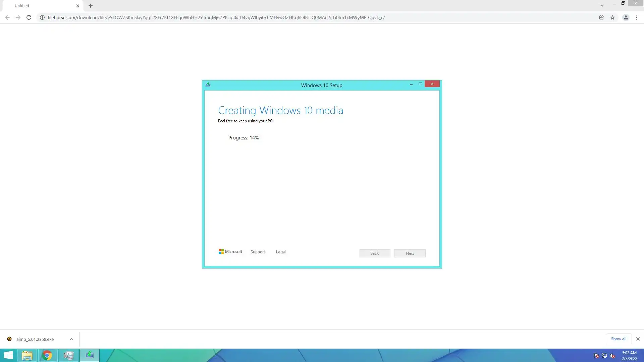Click Show all downloads button

click(619, 339)
